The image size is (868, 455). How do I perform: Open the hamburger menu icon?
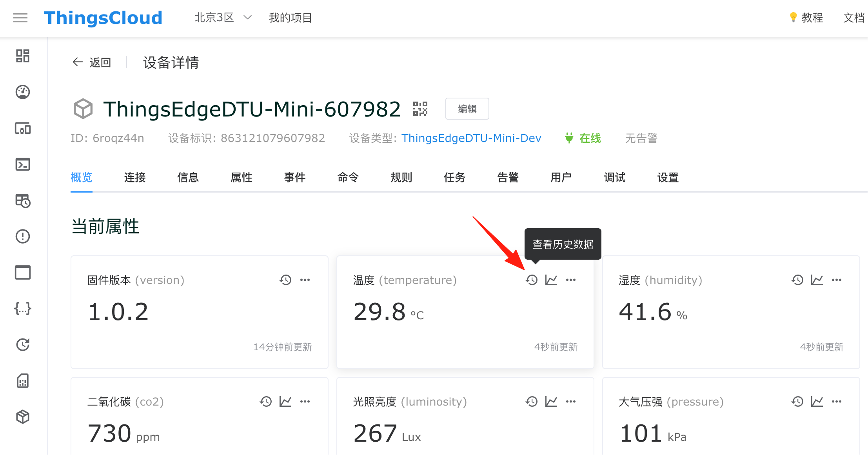point(20,18)
